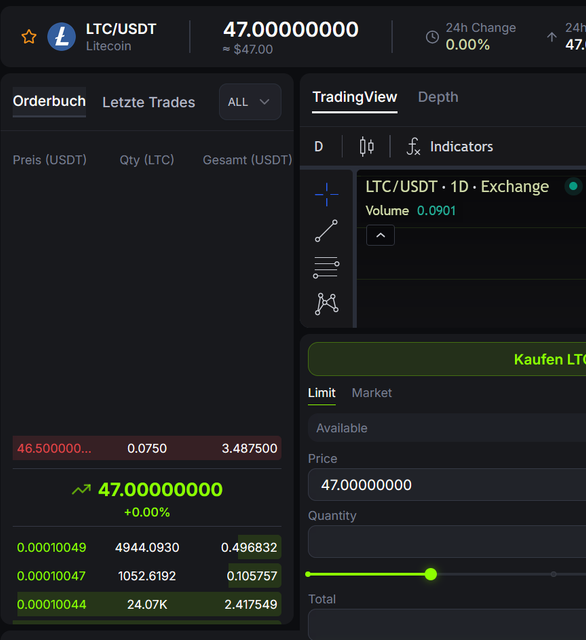Switch to the Letzte Trades tab

pyautogui.click(x=149, y=102)
